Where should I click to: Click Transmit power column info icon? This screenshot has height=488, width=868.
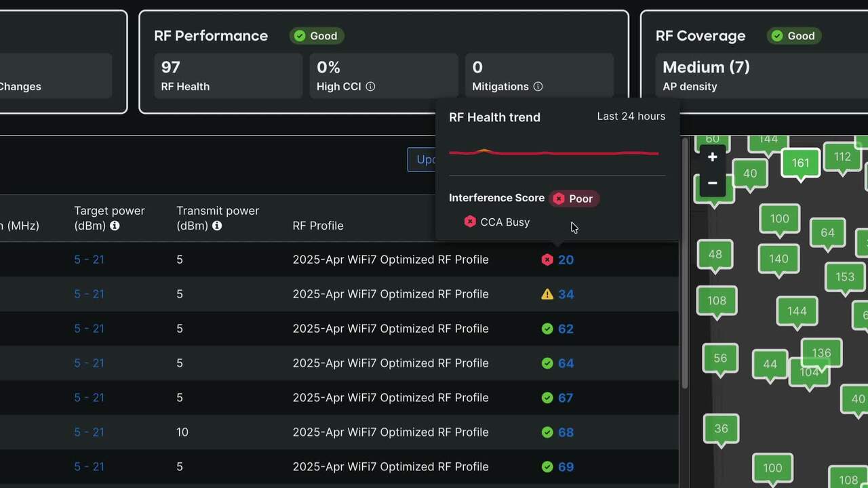point(217,226)
